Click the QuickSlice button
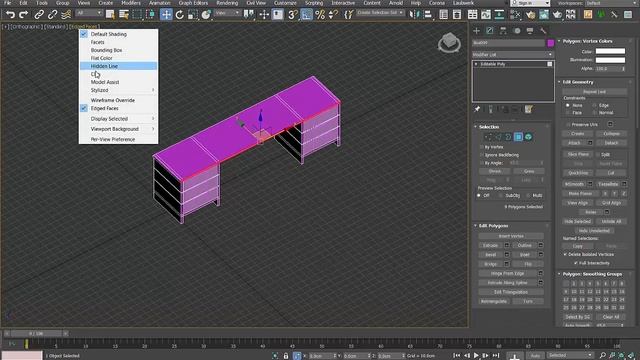Image resolution: width=640 pixels, height=360 pixels. [578, 173]
